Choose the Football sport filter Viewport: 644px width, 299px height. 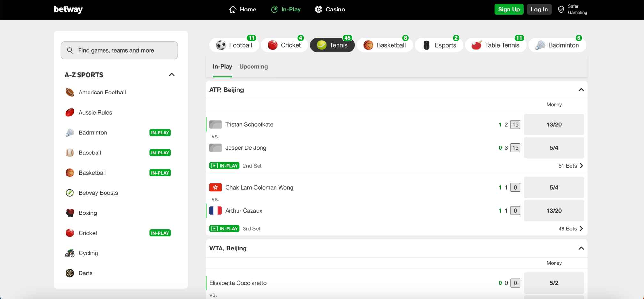pyautogui.click(x=234, y=45)
